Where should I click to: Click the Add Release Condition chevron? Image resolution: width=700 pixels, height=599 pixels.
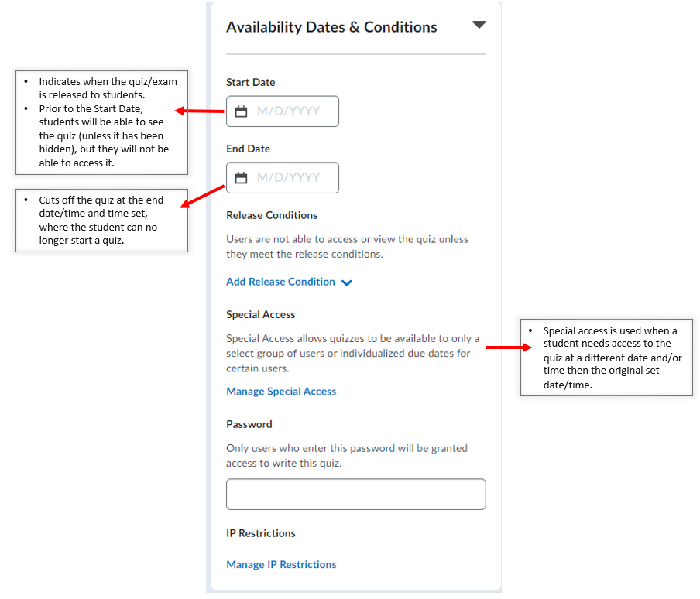[346, 282]
